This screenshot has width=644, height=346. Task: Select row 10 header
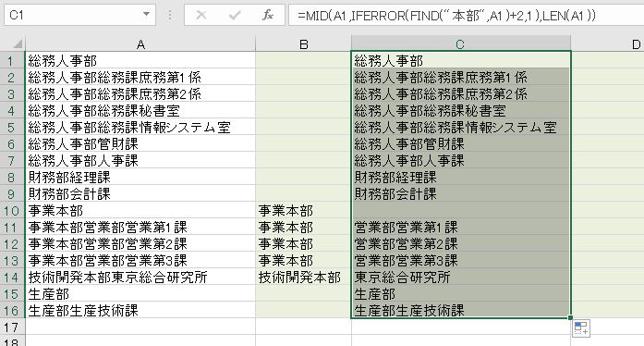(x=12, y=211)
